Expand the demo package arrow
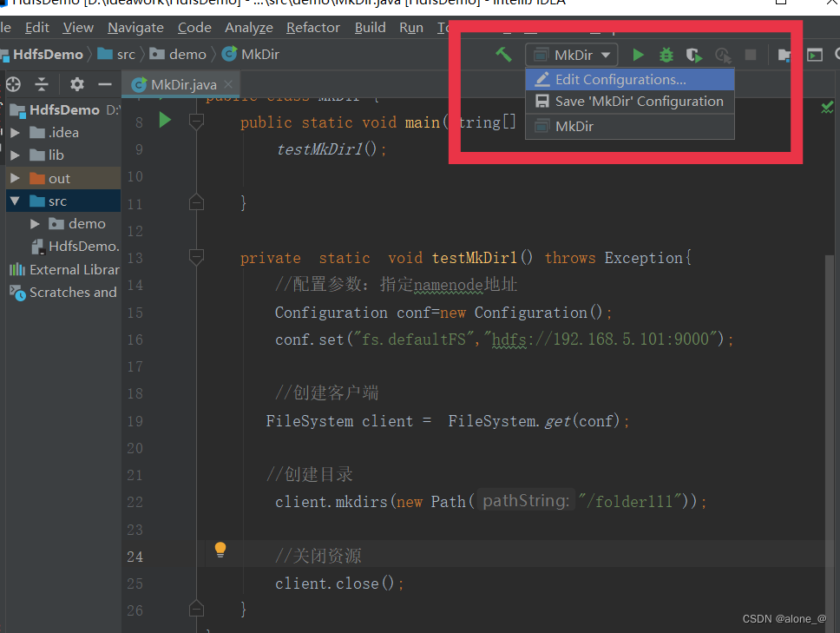The image size is (840, 633). point(35,223)
